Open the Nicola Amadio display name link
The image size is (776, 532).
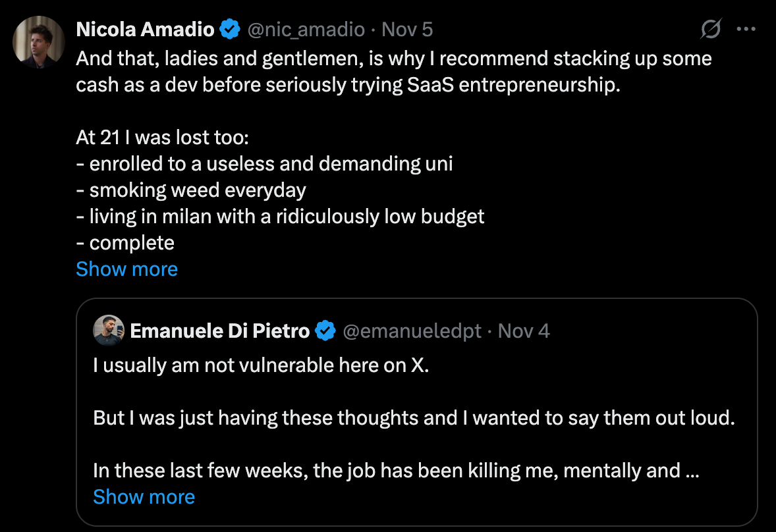point(145,30)
